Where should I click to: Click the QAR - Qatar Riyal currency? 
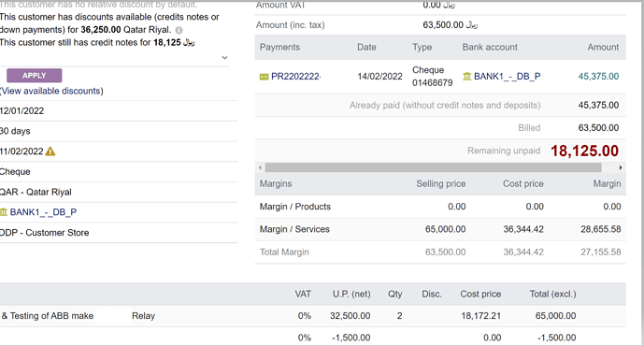coord(36,192)
